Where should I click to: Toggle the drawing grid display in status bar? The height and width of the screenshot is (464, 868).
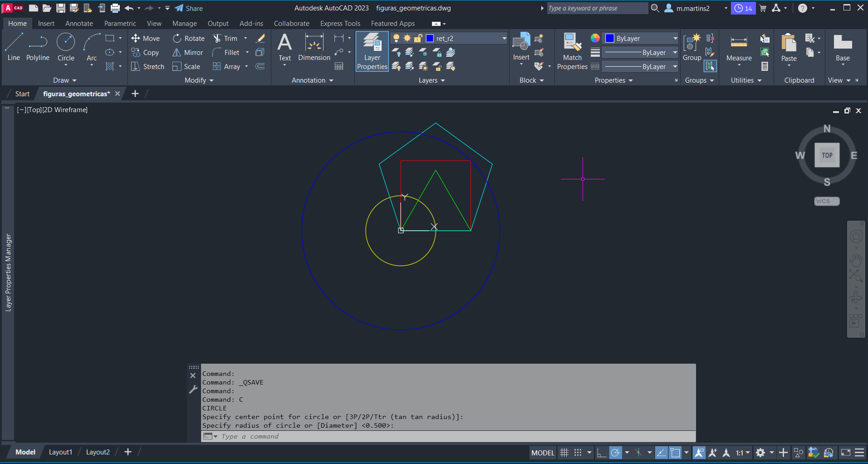click(564, 453)
